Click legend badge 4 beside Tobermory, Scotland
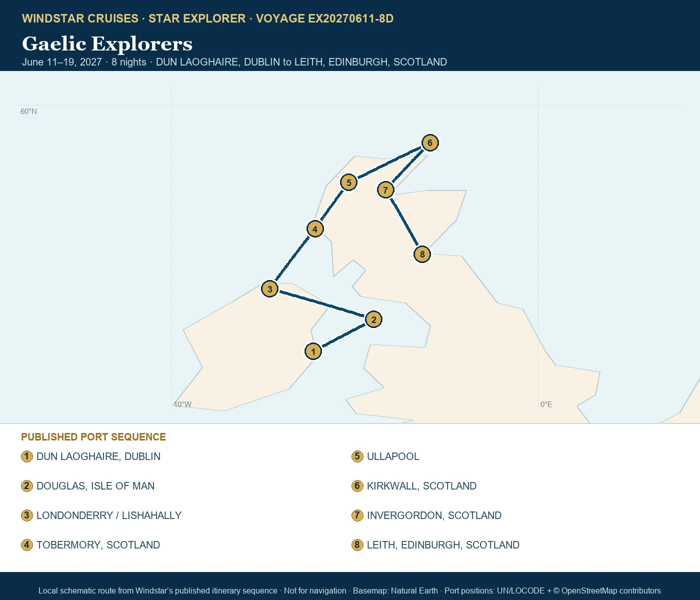This screenshot has width=700, height=600. point(27,545)
